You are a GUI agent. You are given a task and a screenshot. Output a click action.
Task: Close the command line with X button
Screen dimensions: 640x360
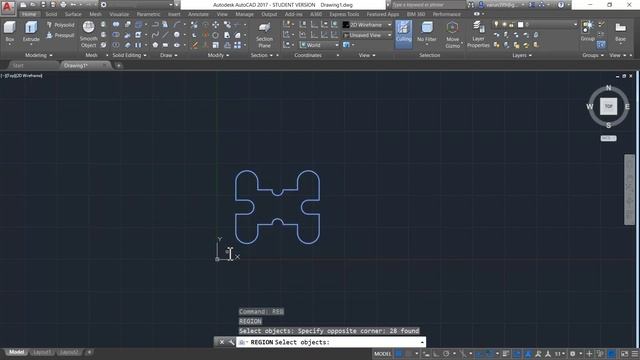coord(222,342)
